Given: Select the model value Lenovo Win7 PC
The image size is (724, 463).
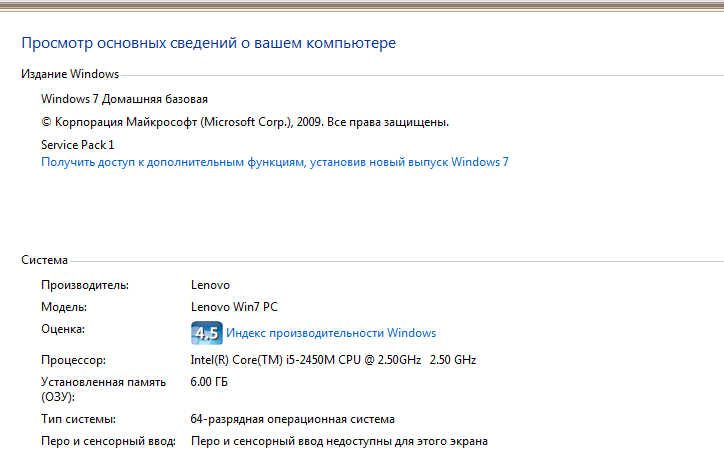Looking at the screenshot, I should (234, 307).
